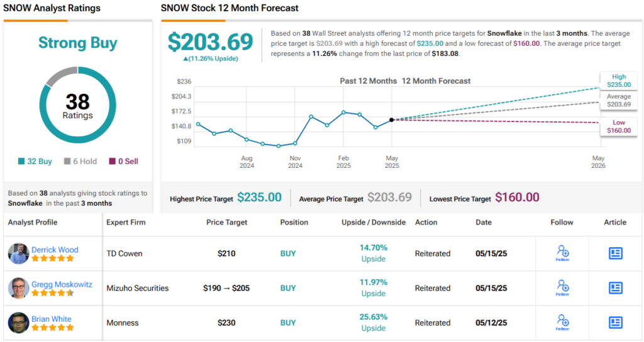
Task: Click the Mizuho Securities firm cell
Action: 138,288
